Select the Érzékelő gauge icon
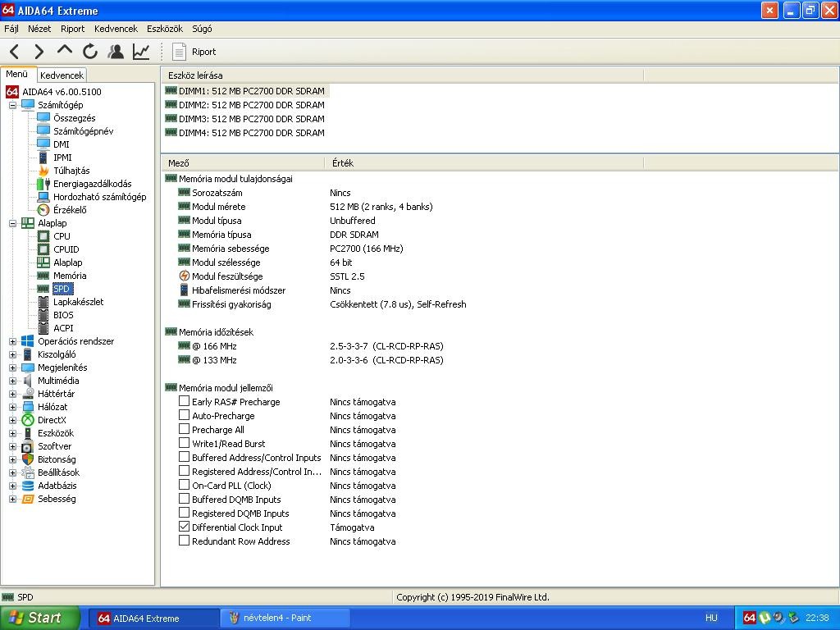 point(43,210)
